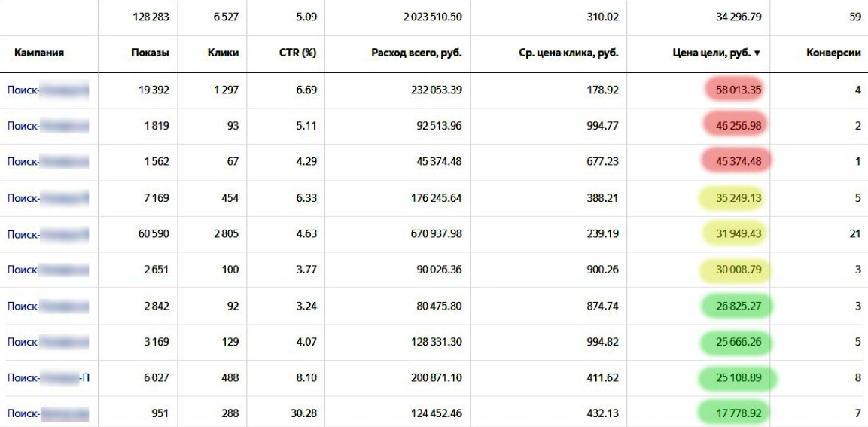Open the Поиск campaign with 19 392 impressions

pos(48,90)
